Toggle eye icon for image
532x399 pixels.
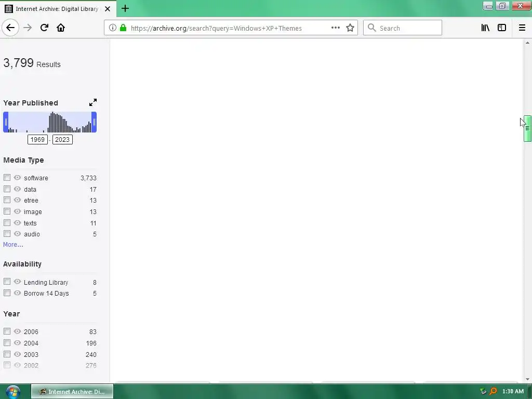click(x=17, y=211)
